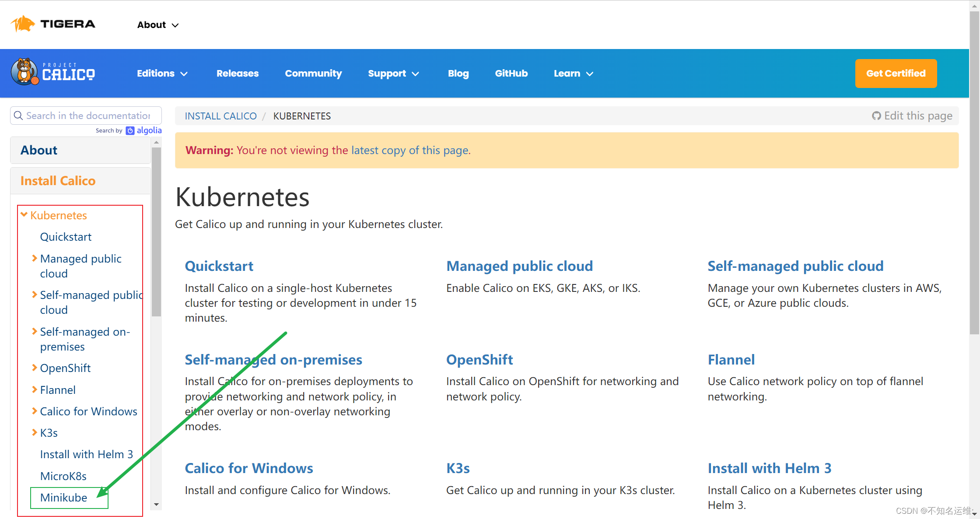The image size is (980, 519).
Task: Click the Tigera logo
Action: [x=53, y=24]
